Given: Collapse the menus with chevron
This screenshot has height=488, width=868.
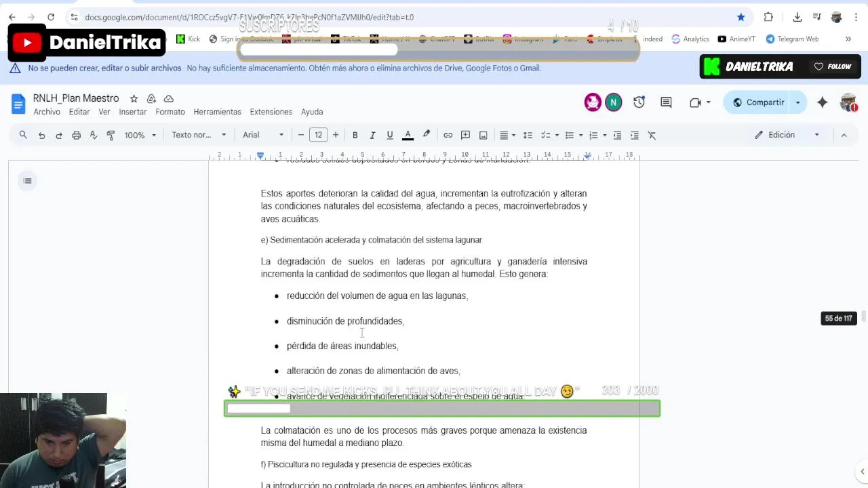Looking at the screenshot, I should [844, 135].
